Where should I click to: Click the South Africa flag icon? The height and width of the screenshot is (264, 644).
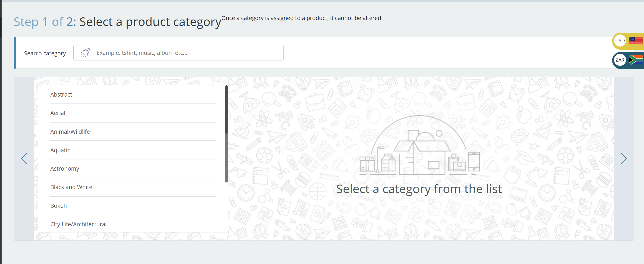click(x=636, y=60)
